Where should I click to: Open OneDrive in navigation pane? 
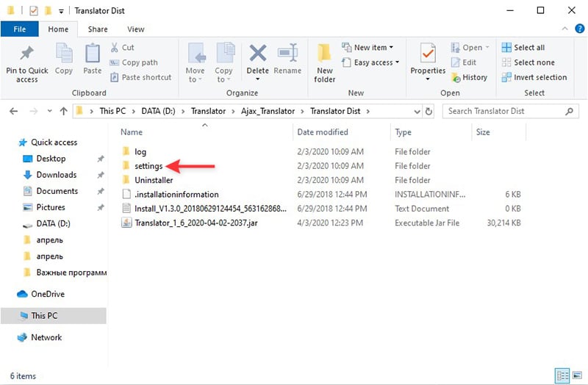48,295
